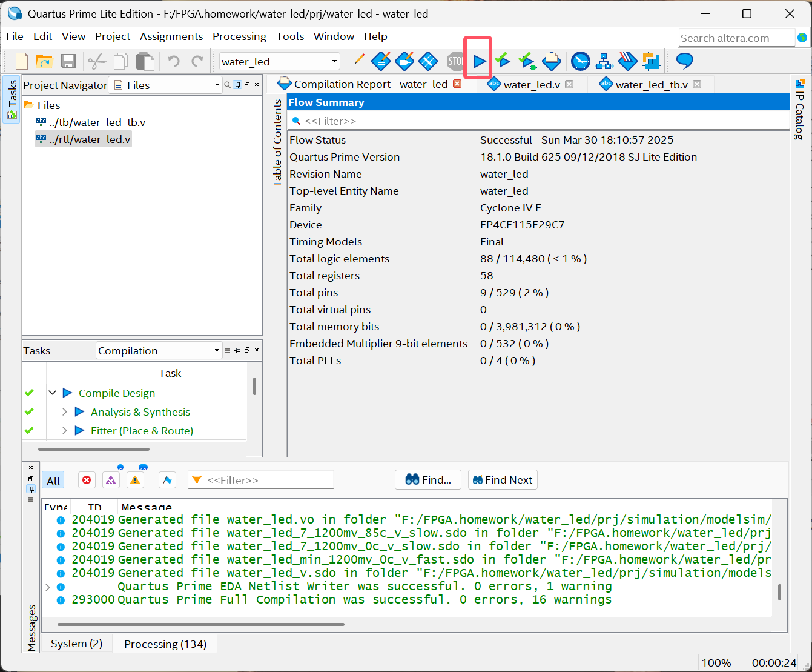Start Analysis & Synthesis (play, check, green chip)

[527, 61]
